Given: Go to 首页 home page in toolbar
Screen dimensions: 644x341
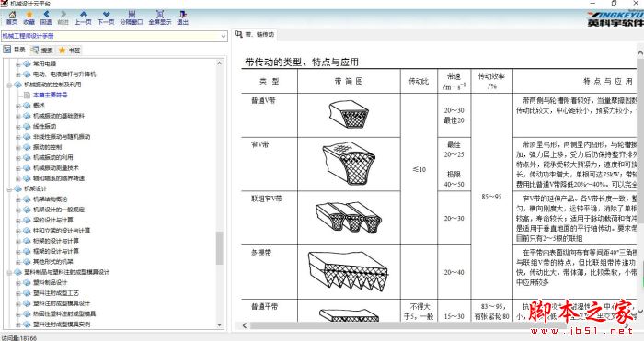Looking at the screenshot, I should click(12, 18).
